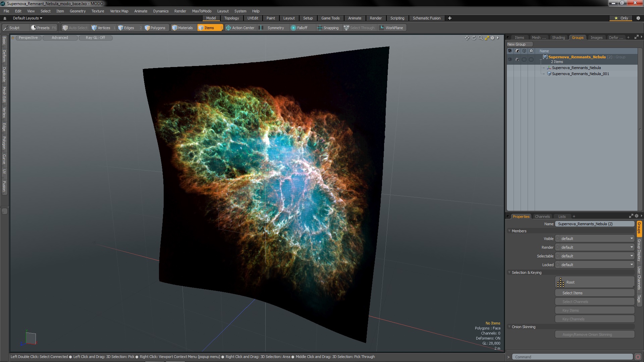Toggle visibility eye of Supernova_Remnants_Nebula group

[x=510, y=59]
